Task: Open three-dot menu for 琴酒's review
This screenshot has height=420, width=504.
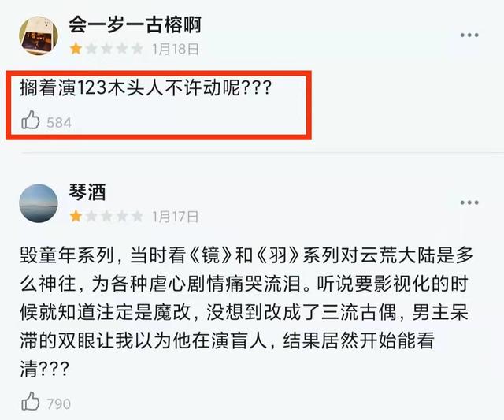Action: click(x=469, y=203)
